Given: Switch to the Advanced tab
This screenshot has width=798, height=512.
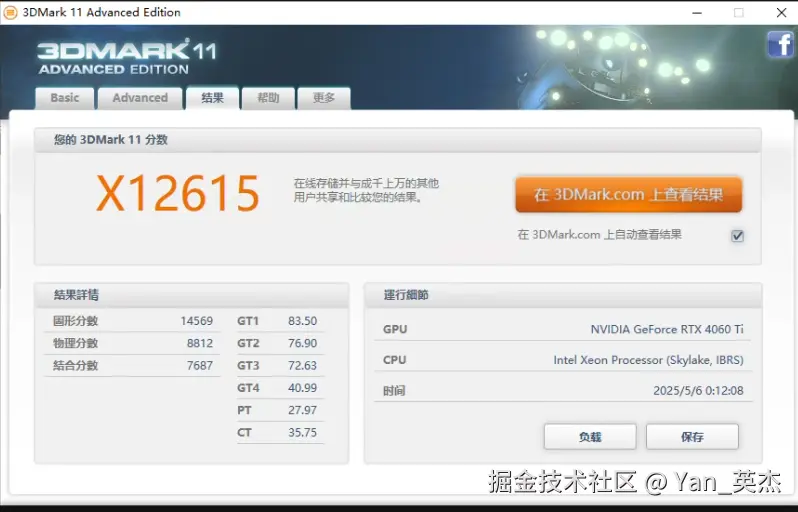Looking at the screenshot, I should [x=140, y=98].
